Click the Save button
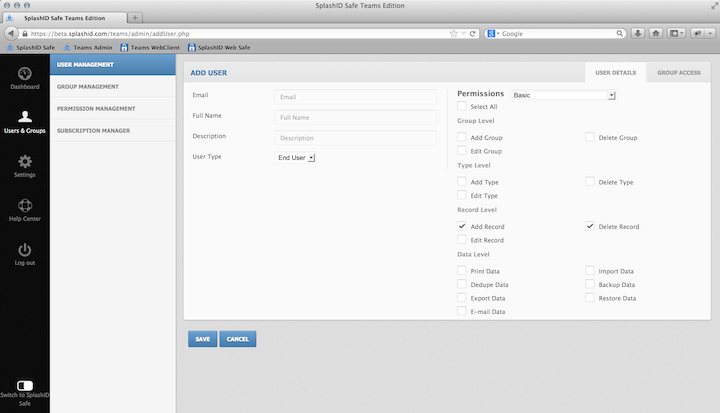 coord(202,339)
